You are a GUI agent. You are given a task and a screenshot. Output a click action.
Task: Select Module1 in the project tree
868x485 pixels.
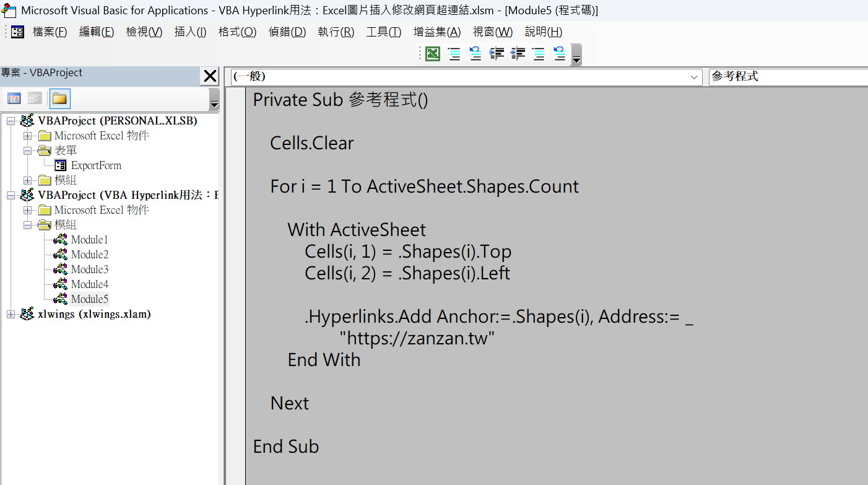(89, 240)
